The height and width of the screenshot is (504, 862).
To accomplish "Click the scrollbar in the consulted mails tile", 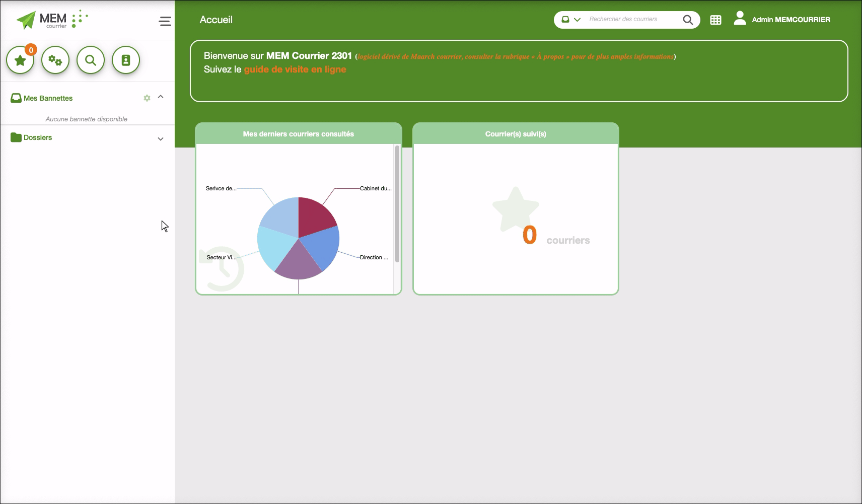I will pos(397,204).
